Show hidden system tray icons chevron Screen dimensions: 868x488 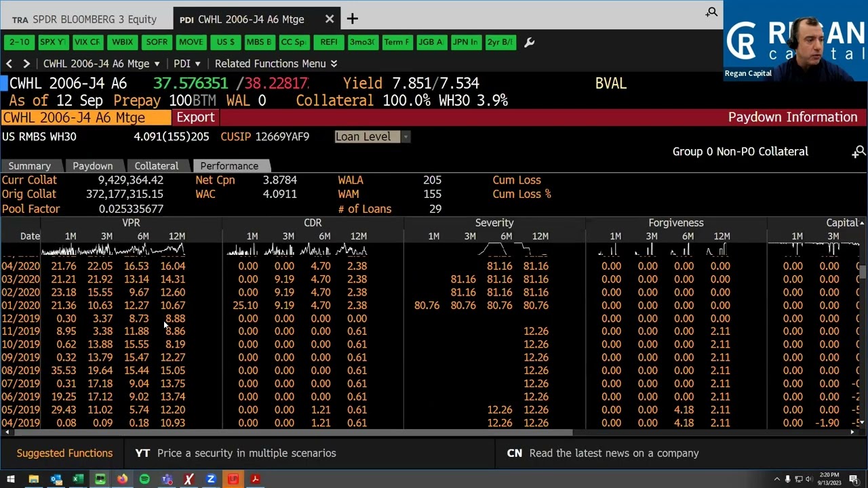pyautogui.click(x=776, y=480)
